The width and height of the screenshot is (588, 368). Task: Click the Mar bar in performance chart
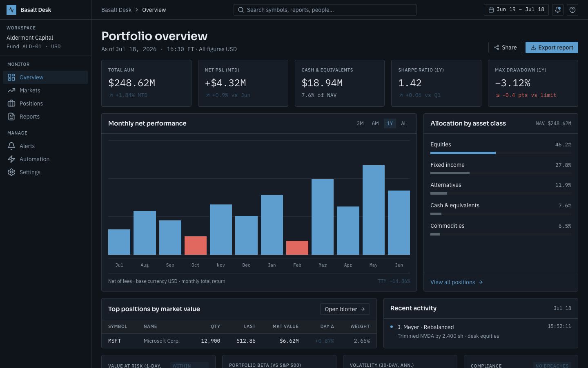(323, 217)
